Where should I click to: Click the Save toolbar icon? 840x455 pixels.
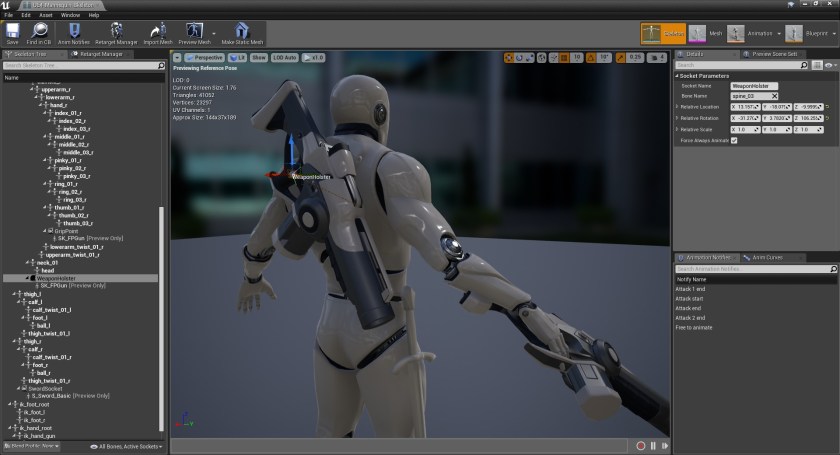pyautogui.click(x=12, y=31)
